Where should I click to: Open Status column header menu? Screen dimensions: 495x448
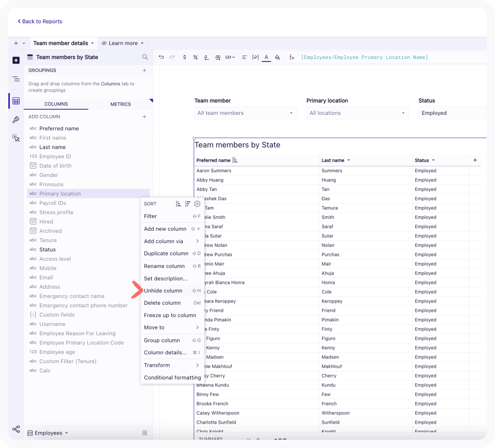click(433, 160)
